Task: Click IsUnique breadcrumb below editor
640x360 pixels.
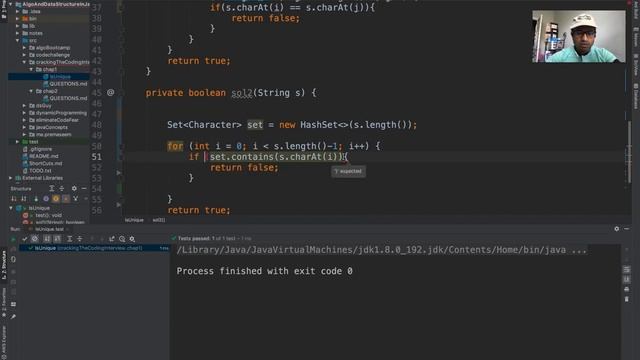Action: coord(134,220)
